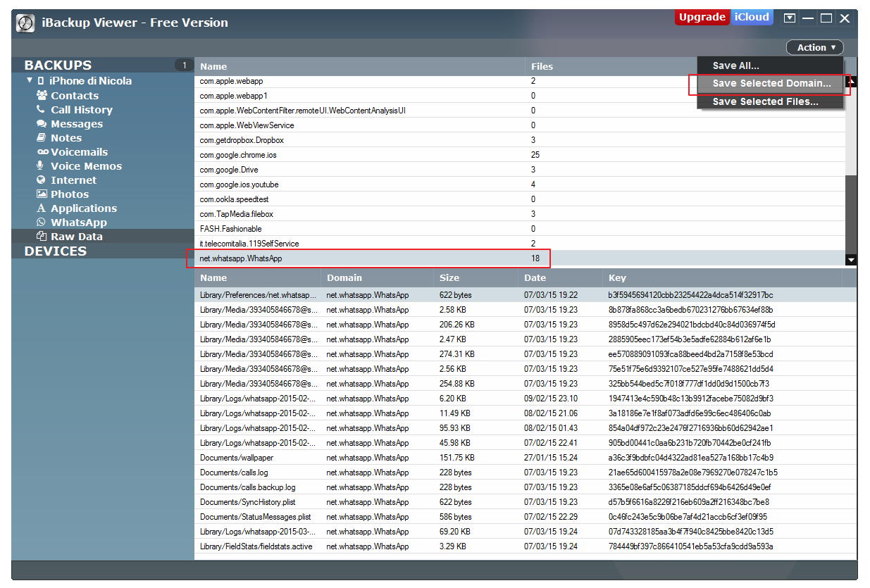Select the com.TapMedia.filebox domain row
The image size is (870, 588).
[520, 213]
